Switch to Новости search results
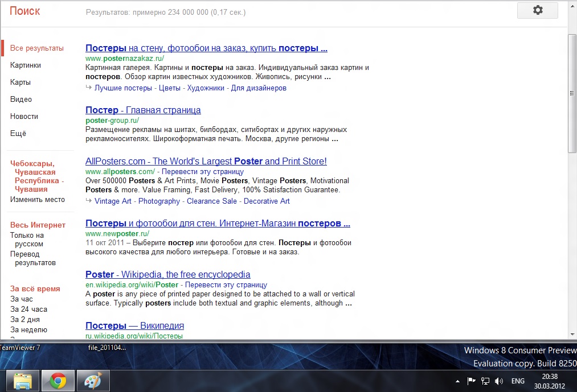Screen dimensions: 577x392 (x=24, y=116)
